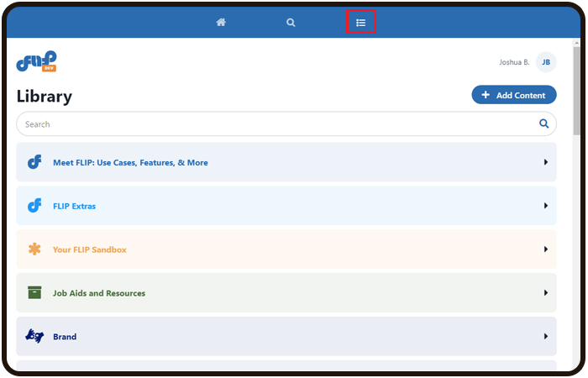Screen dimensions: 588x378
Task: Click the plus icon in Add Content
Action: click(x=486, y=95)
